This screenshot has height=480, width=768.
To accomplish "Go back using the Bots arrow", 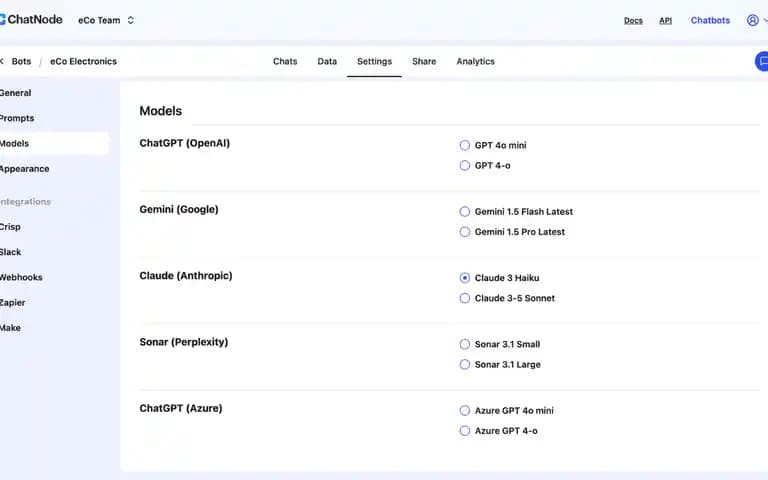I will pyautogui.click(x=2, y=61).
